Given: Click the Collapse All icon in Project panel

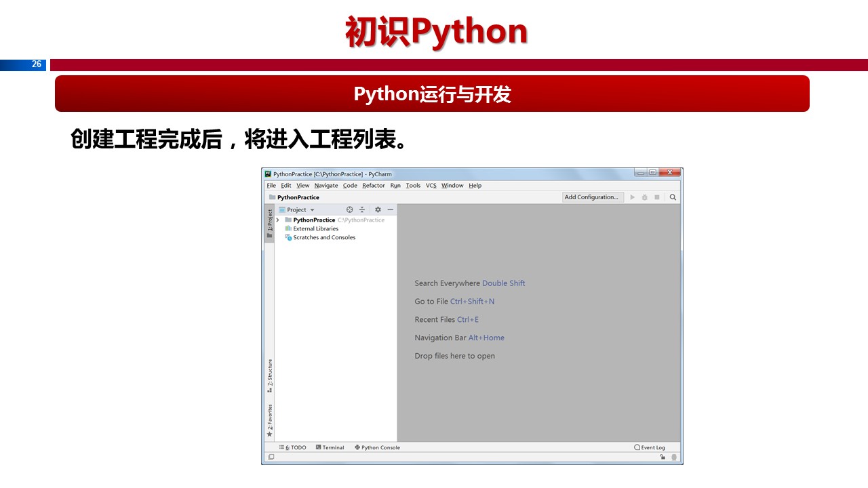Looking at the screenshot, I should [362, 210].
